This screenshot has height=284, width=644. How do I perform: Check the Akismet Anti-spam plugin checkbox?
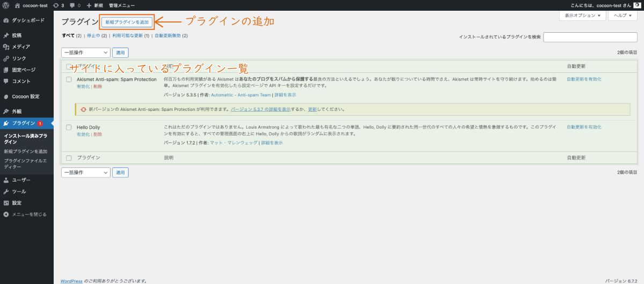point(69,79)
